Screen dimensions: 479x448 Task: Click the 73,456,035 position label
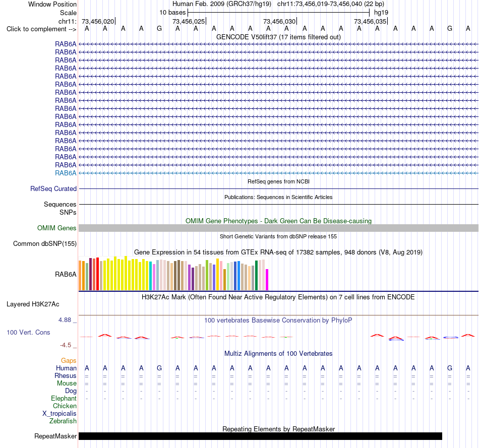[370, 21]
